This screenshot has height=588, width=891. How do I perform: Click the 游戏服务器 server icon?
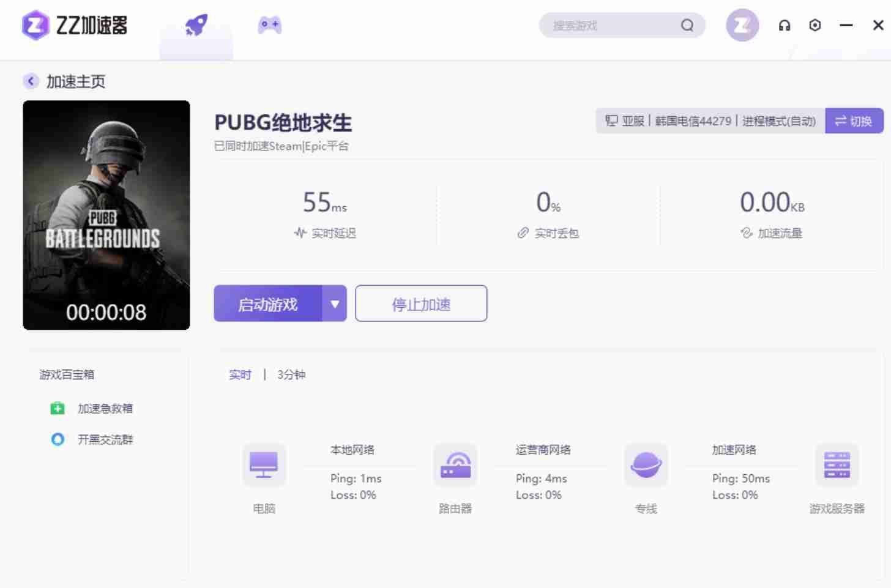(837, 465)
